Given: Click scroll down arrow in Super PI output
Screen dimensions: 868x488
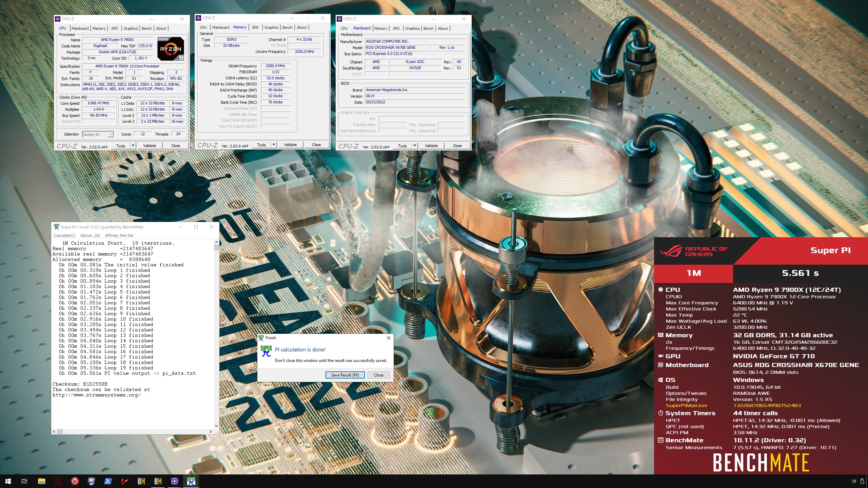Looking at the screenshot, I should point(216,426).
